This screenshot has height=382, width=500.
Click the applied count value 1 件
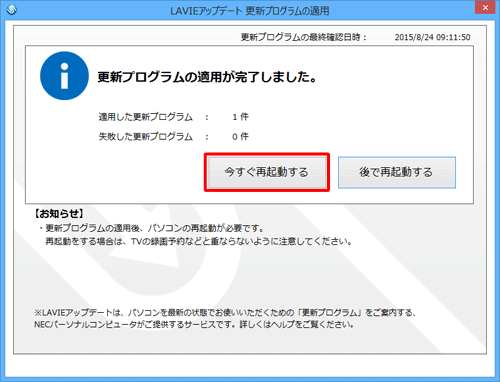point(240,117)
